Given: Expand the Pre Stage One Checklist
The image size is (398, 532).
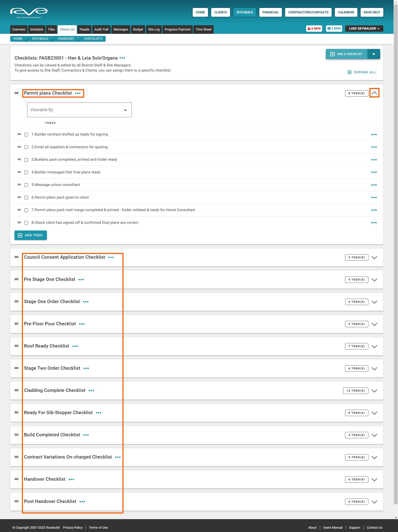Looking at the screenshot, I should (x=374, y=280).
